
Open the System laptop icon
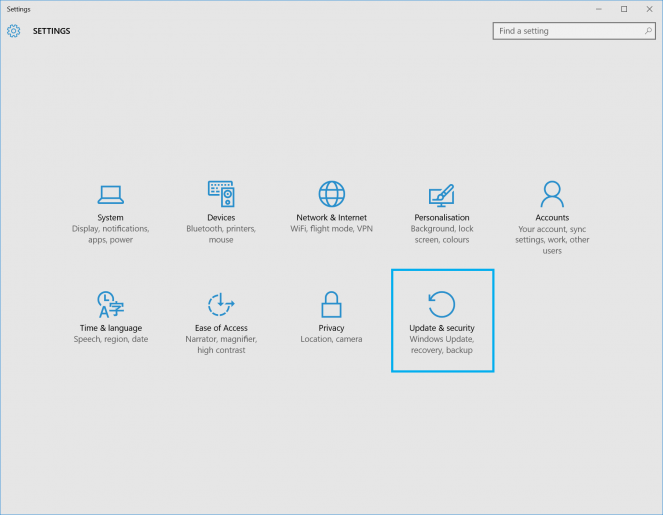click(x=110, y=194)
